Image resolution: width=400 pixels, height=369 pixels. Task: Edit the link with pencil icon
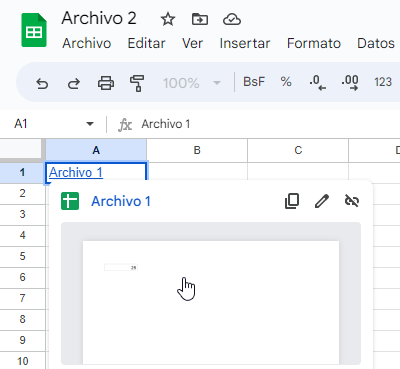pyautogui.click(x=322, y=201)
